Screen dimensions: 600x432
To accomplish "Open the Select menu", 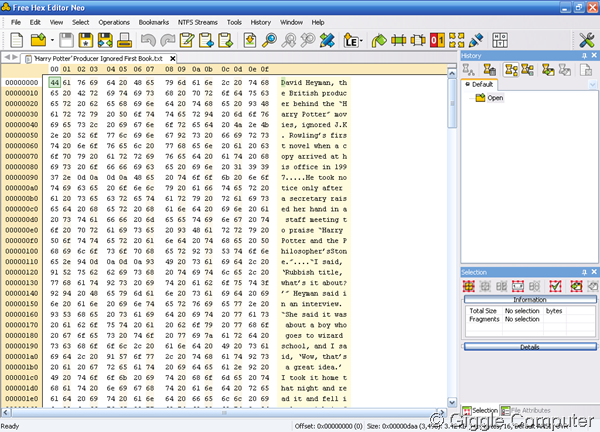I will (x=80, y=22).
